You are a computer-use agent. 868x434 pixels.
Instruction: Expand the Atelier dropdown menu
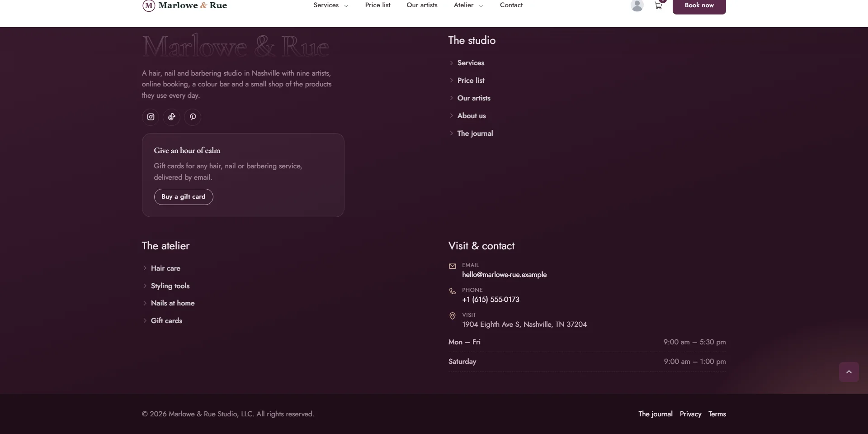pyautogui.click(x=468, y=5)
